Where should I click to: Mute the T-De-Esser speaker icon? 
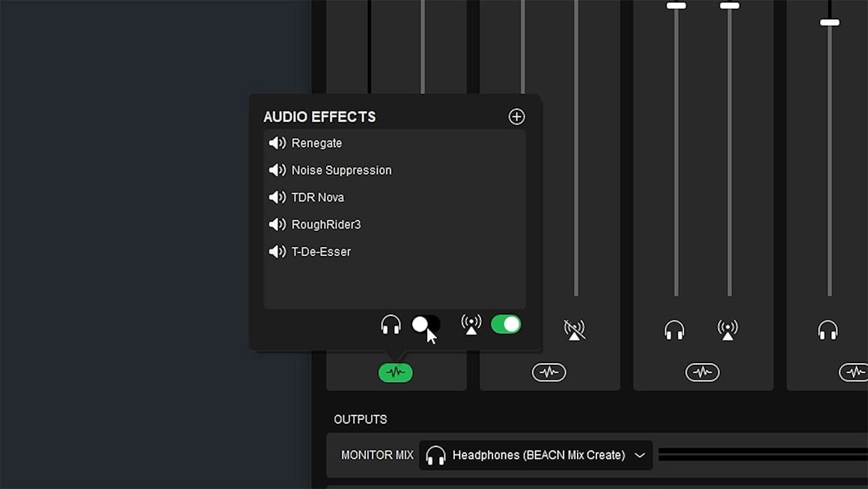click(x=277, y=252)
